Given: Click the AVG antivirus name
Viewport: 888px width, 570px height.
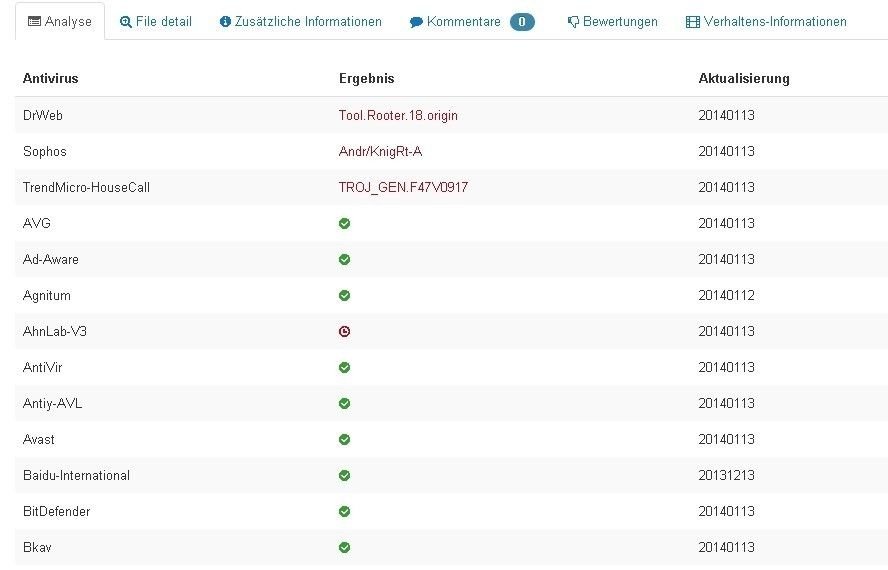Looking at the screenshot, I should pos(37,223).
